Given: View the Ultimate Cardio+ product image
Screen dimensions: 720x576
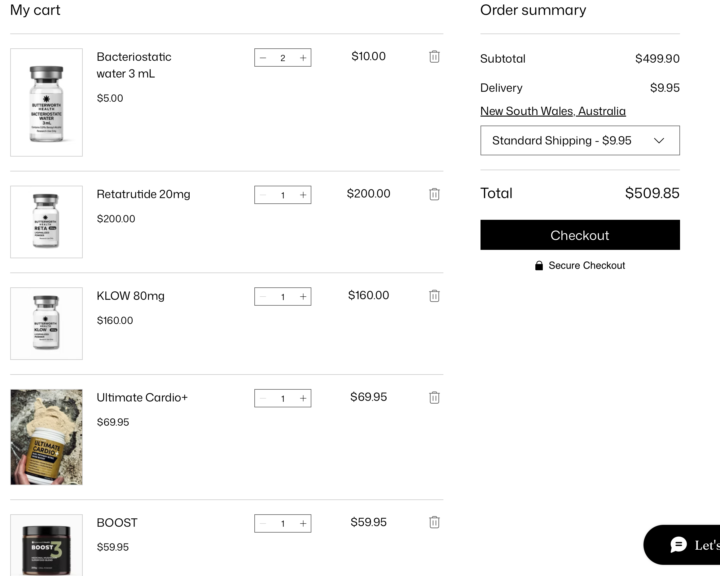Looking at the screenshot, I should coord(46,437).
